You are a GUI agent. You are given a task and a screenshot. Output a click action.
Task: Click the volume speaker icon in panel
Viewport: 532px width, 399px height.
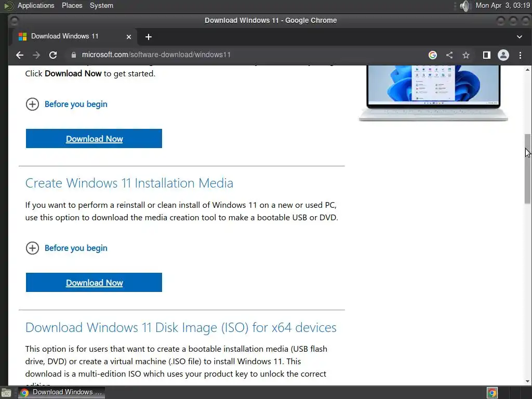tap(465, 6)
